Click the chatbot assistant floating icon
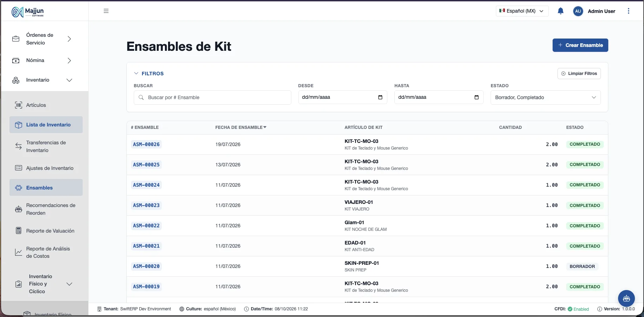644x317 pixels. [626, 298]
